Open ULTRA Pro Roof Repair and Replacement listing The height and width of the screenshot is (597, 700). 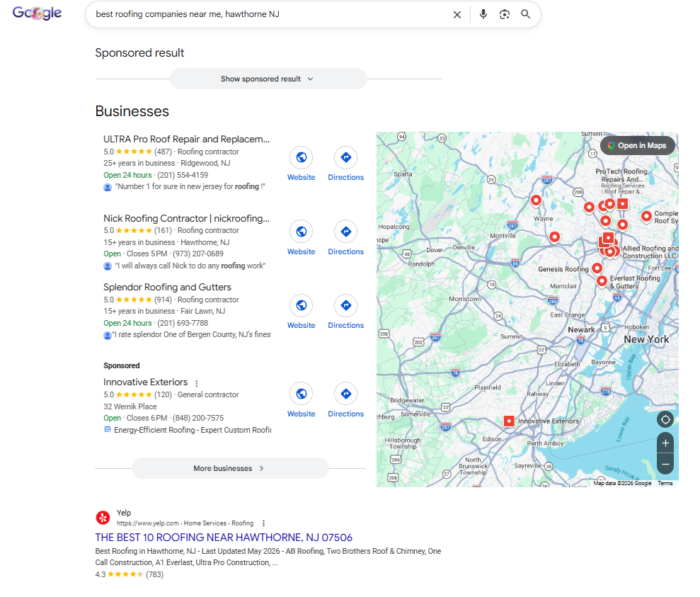pos(187,140)
